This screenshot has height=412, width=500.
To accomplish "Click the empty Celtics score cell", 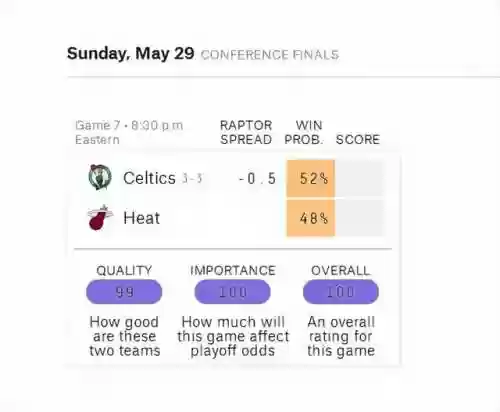I will pyautogui.click(x=359, y=178).
